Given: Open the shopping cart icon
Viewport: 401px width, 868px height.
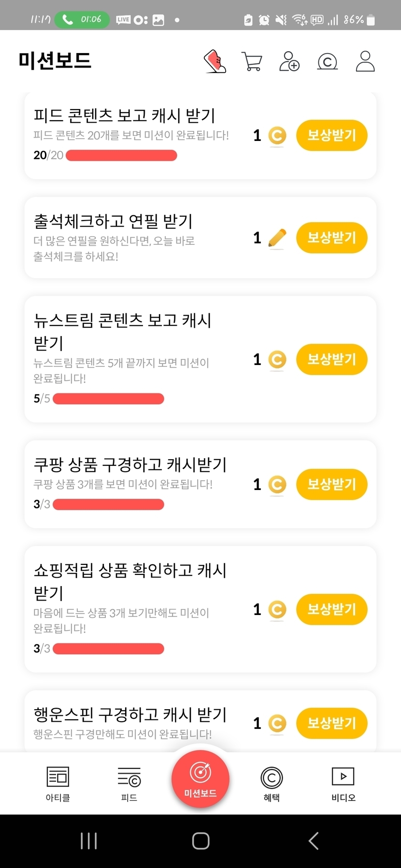Looking at the screenshot, I should 252,62.
